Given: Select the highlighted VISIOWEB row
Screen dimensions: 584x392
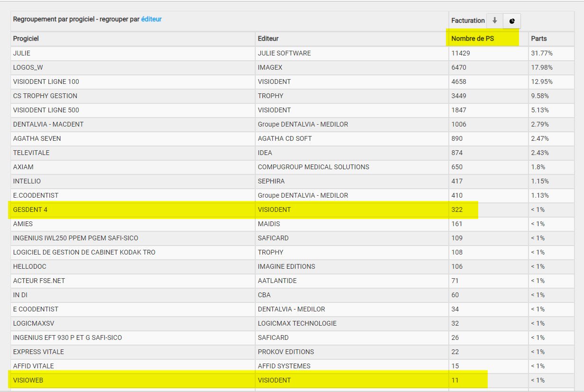Looking at the screenshot, I should [29, 380].
